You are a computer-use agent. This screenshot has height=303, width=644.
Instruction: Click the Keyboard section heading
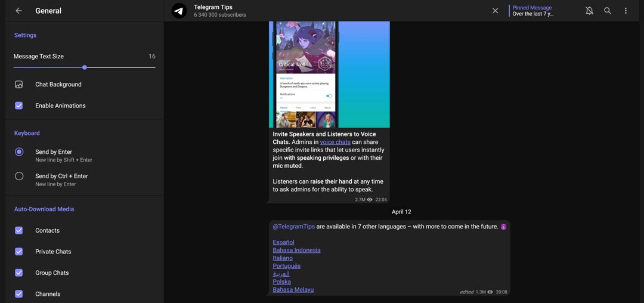[x=27, y=133]
